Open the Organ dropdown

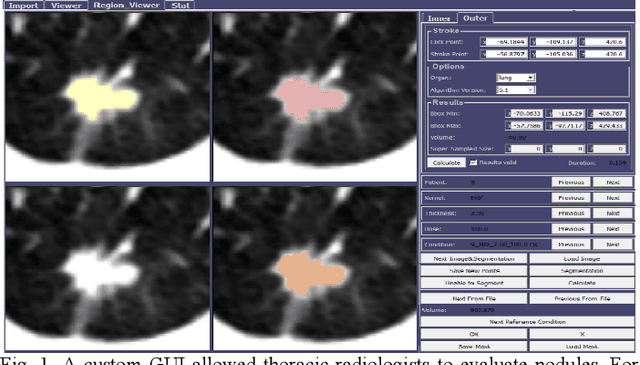pos(516,78)
